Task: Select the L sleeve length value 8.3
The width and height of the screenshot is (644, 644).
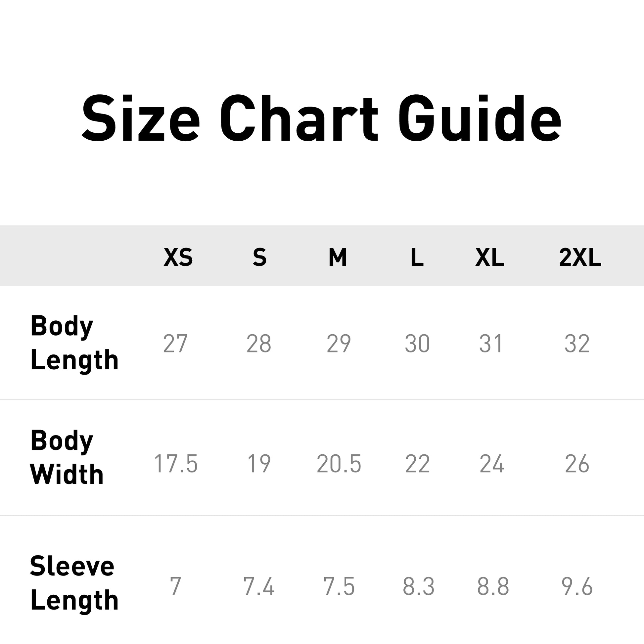Action: pyautogui.click(x=418, y=586)
